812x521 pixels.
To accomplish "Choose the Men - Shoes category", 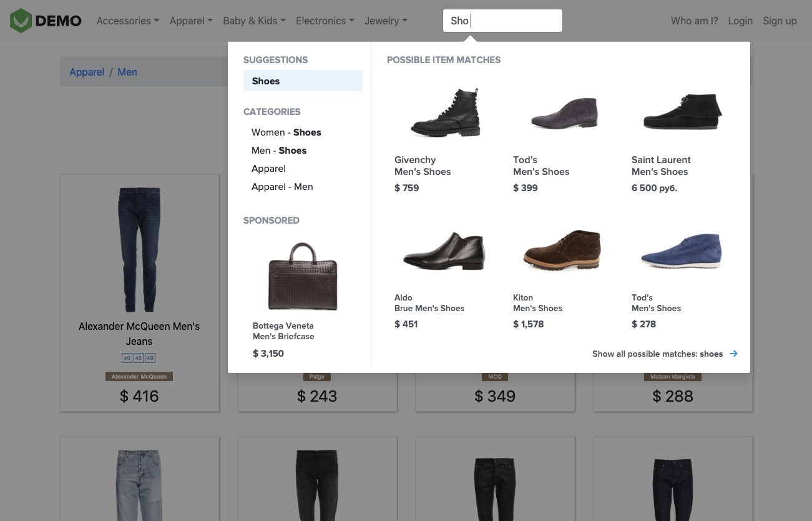I will pos(279,151).
